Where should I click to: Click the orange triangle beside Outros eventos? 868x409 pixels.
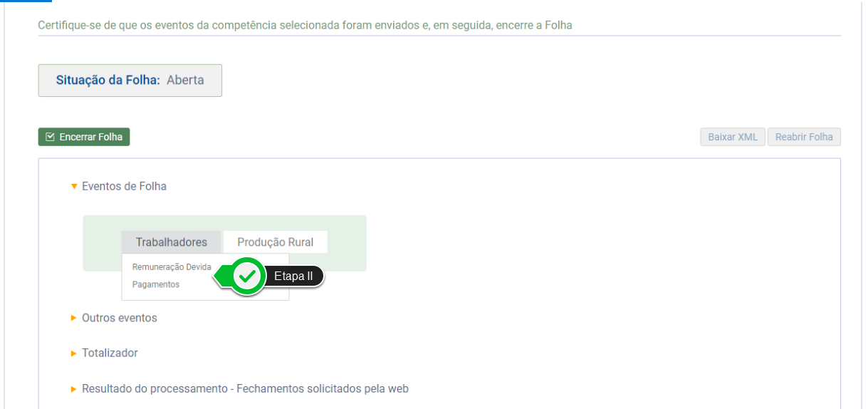(x=74, y=318)
